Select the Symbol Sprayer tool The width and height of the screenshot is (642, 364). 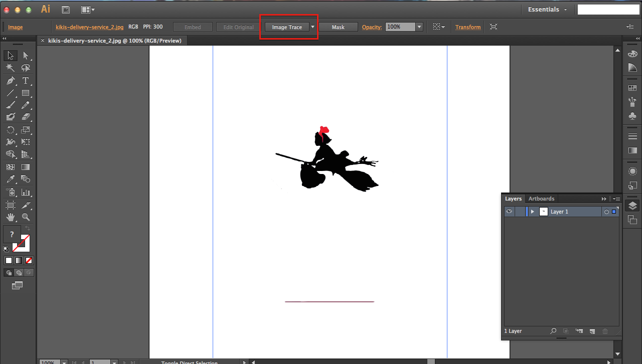(11, 192)
